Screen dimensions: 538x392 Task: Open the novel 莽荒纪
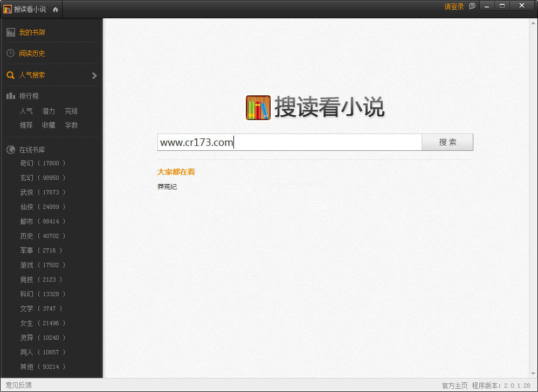pyautogui.click(x=167, y=187)
